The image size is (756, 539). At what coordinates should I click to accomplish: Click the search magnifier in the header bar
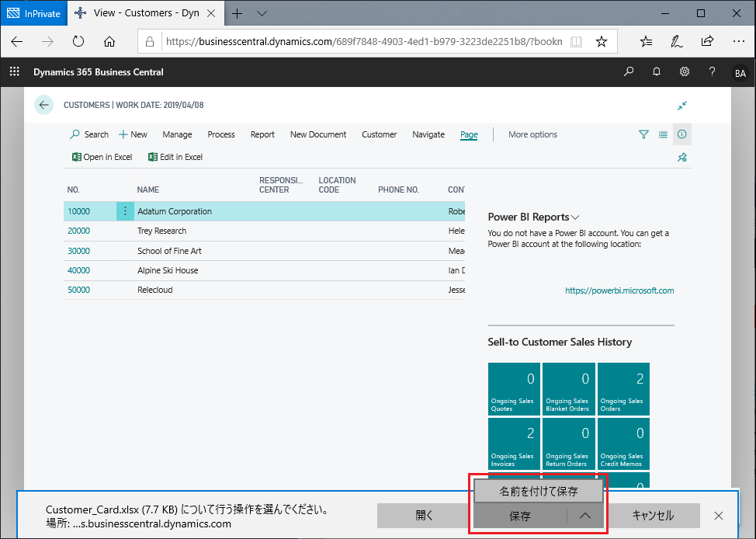click(x=629, y=72)
